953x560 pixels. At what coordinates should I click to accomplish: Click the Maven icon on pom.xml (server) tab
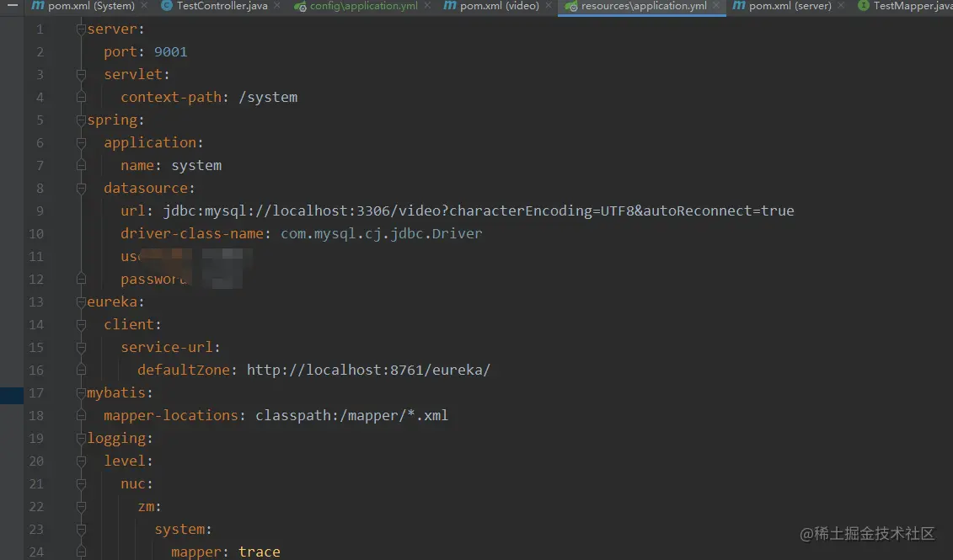pos(738,5)
